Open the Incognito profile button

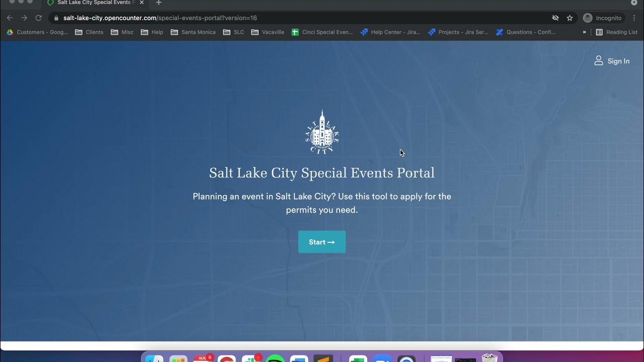603,18
